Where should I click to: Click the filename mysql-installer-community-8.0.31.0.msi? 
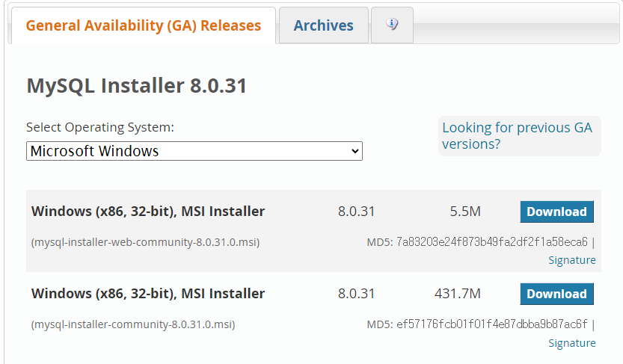click(x=133, y=324)
